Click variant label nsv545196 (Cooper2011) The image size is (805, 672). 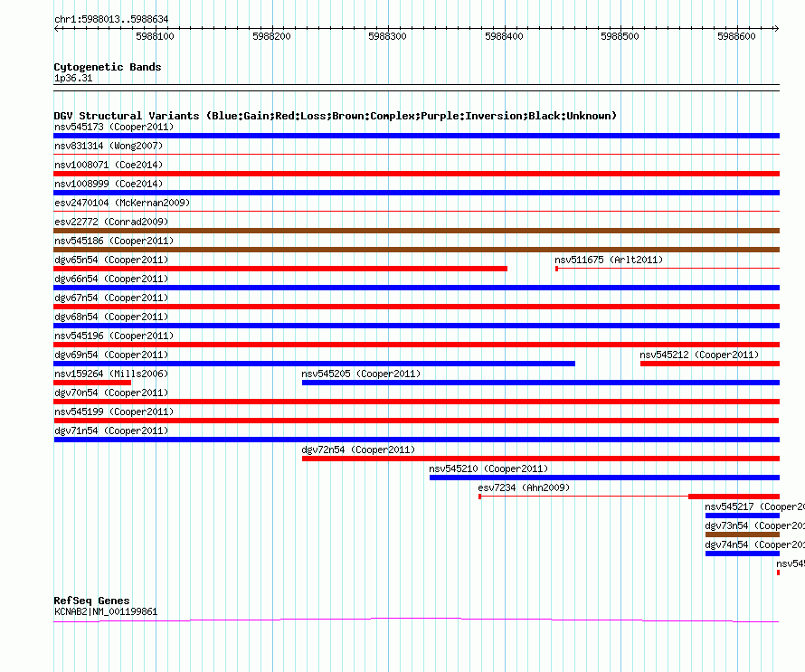pos(114,336)
